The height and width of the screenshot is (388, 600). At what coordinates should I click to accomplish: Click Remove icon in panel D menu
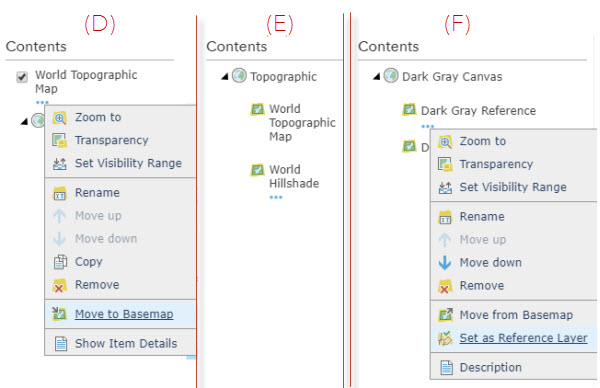tap(60, 285)
